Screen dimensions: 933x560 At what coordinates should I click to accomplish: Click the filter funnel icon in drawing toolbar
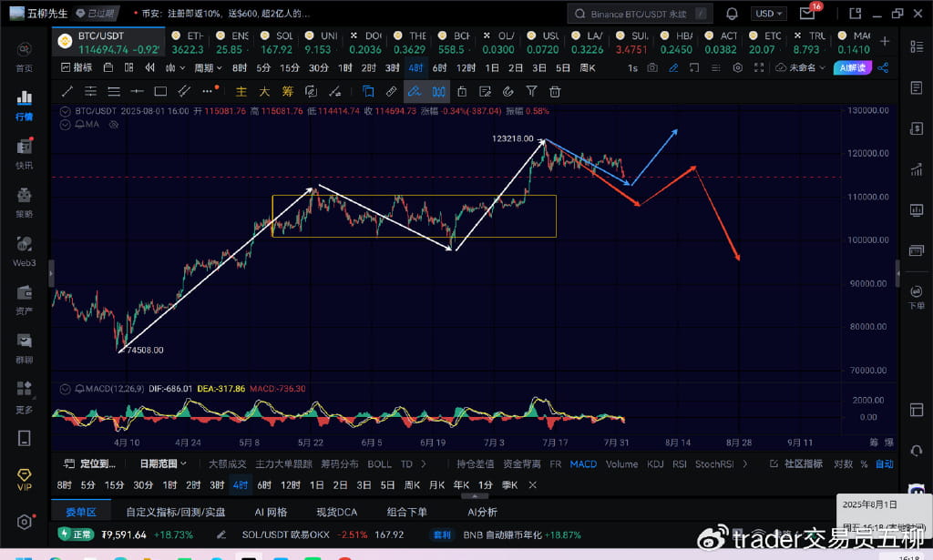531,91
